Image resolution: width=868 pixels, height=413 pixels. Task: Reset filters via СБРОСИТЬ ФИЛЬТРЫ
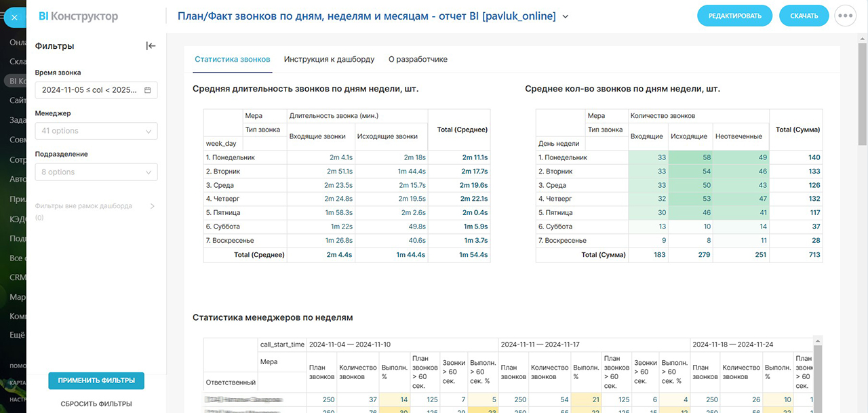click(96, 404)
